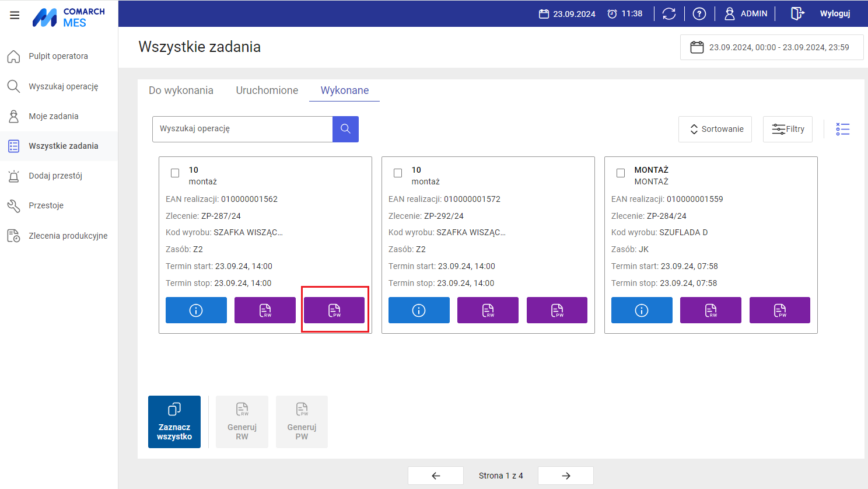
Task: Click the Wszystkie zadania page heading
Action: pyautogui.click(x=199, y=47)
